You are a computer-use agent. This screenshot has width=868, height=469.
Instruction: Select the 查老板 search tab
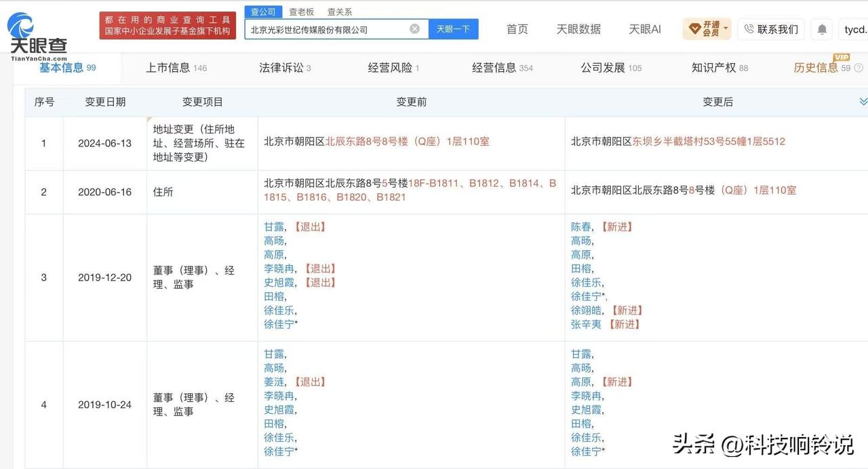[x=302, y=12]
